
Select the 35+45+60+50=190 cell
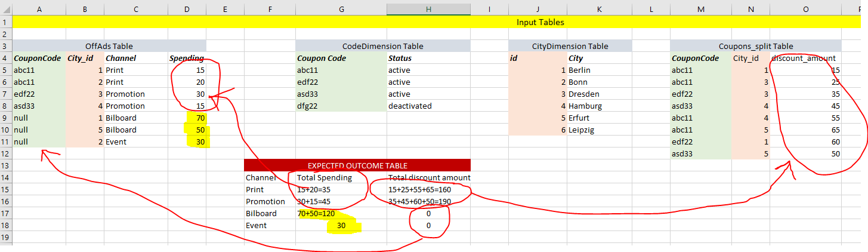(x=428, y=201)
